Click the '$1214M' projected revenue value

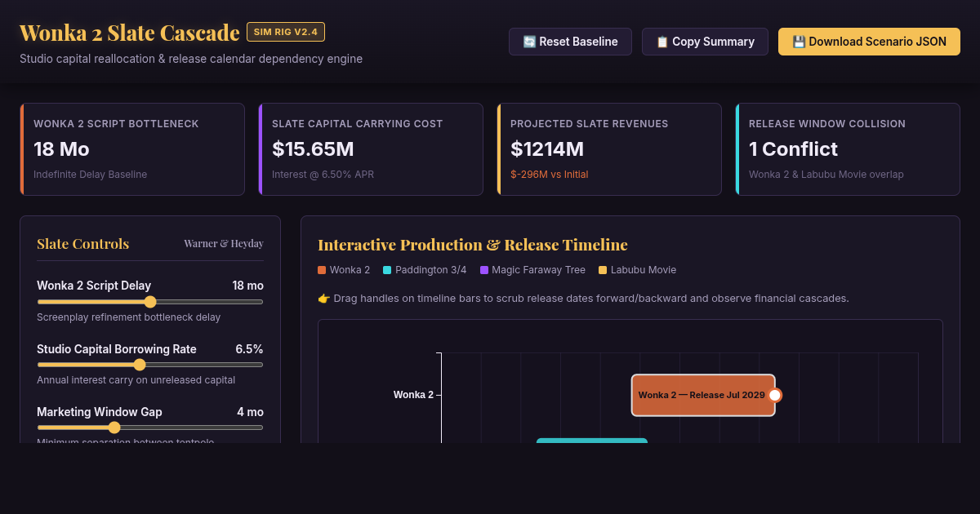click(x=547, y=149)
